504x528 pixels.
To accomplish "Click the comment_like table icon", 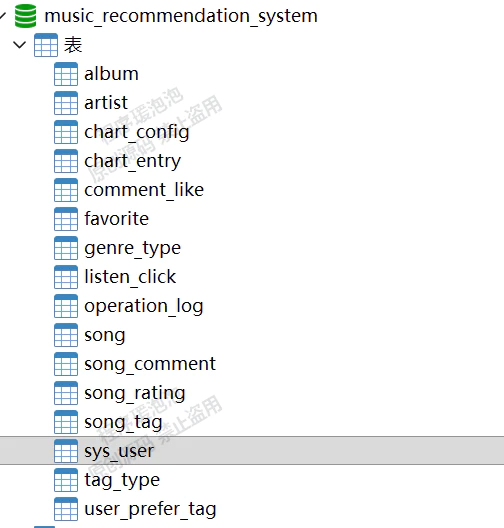I will pyautogui.click(x=66, y=190).
